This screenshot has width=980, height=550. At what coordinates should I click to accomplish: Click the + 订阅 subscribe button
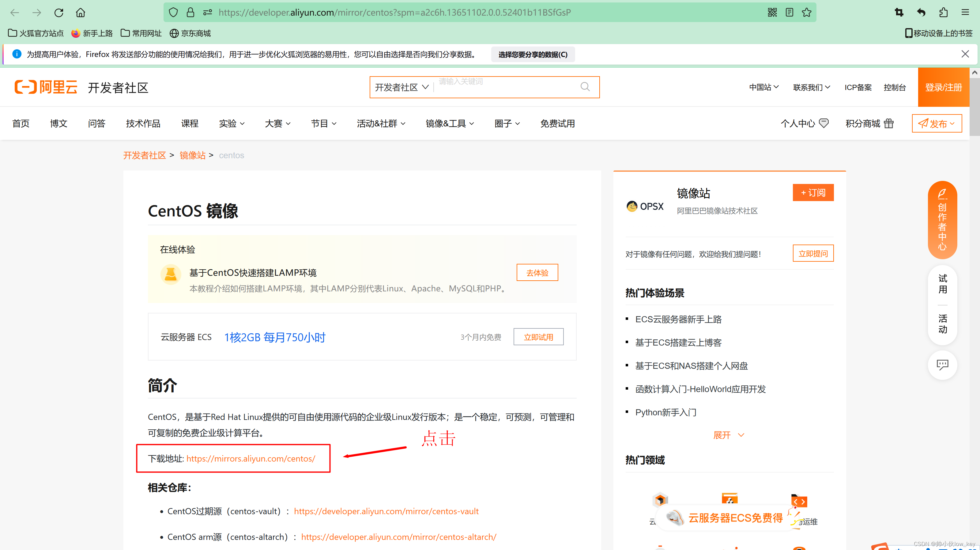813,192
